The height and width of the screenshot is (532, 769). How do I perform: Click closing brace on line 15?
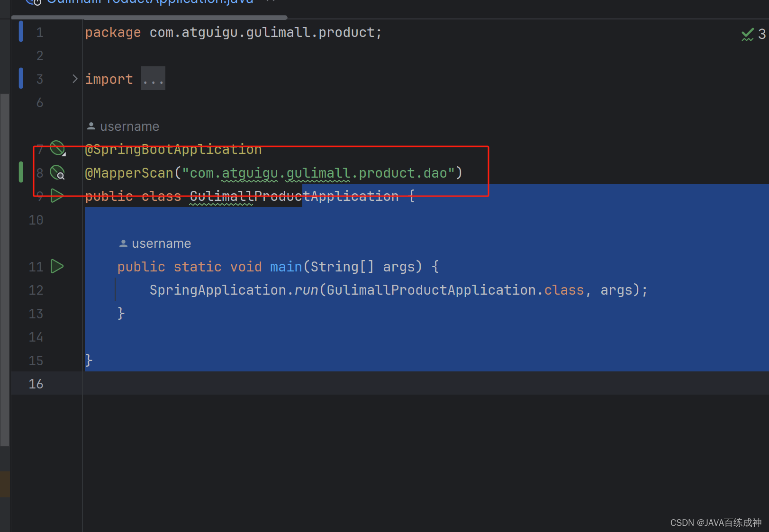coord(89,360)
